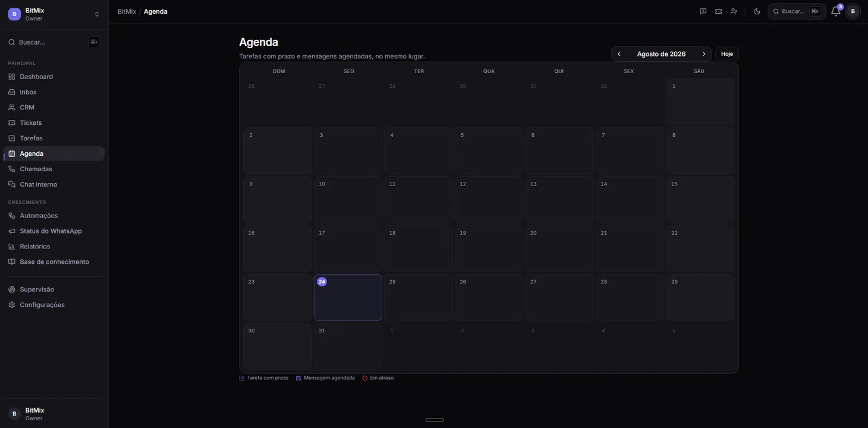Viewport: 868px width, 428px height.
Task: Select highlighted day 24 in calendar
Action: [x=348, y=297]
